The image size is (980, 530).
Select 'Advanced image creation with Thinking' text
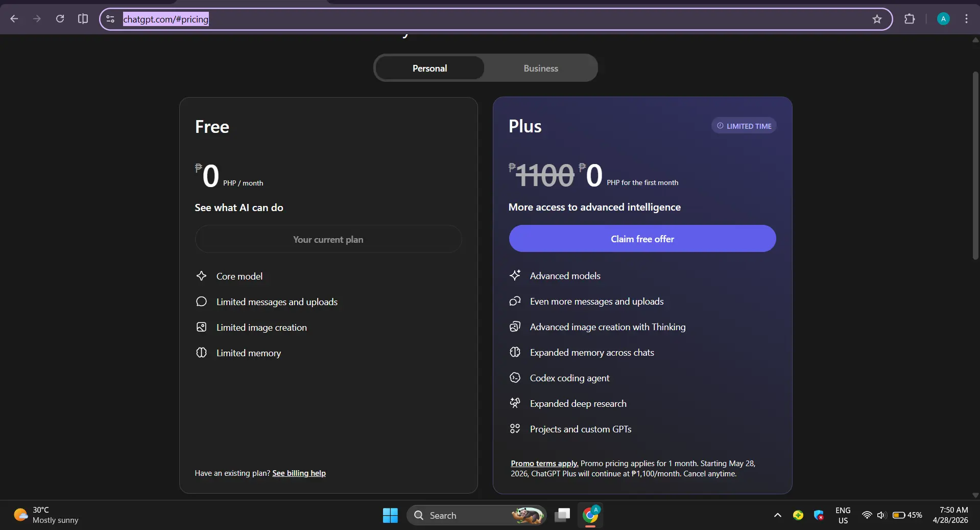pyautogui.click(x=608, y=327)
